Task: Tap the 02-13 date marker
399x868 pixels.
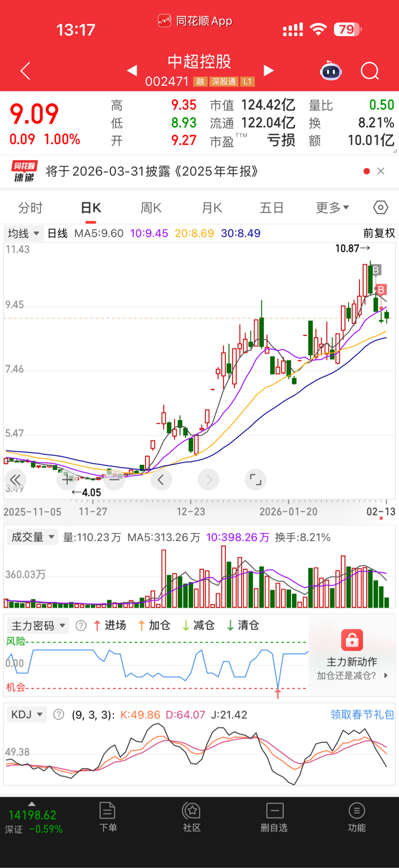Action: click(381, 512)
